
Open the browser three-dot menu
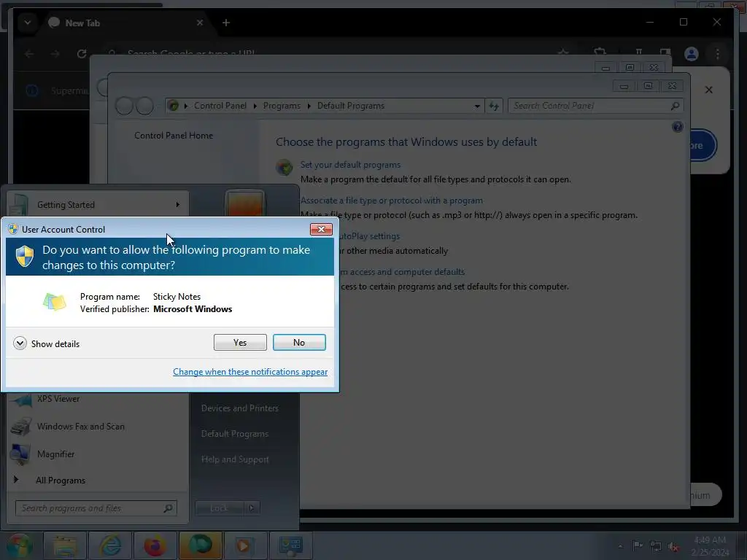pyautogui.click(x=718, y=54)
